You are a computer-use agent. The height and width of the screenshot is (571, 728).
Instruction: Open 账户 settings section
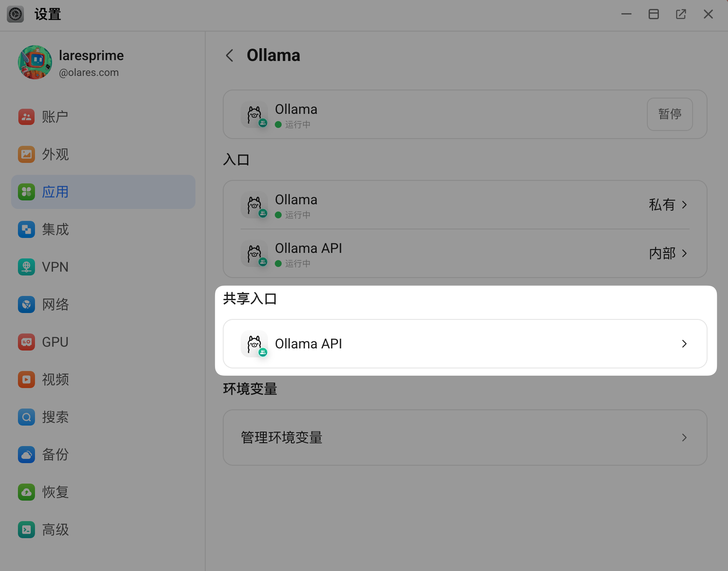[x=103, y=117]
